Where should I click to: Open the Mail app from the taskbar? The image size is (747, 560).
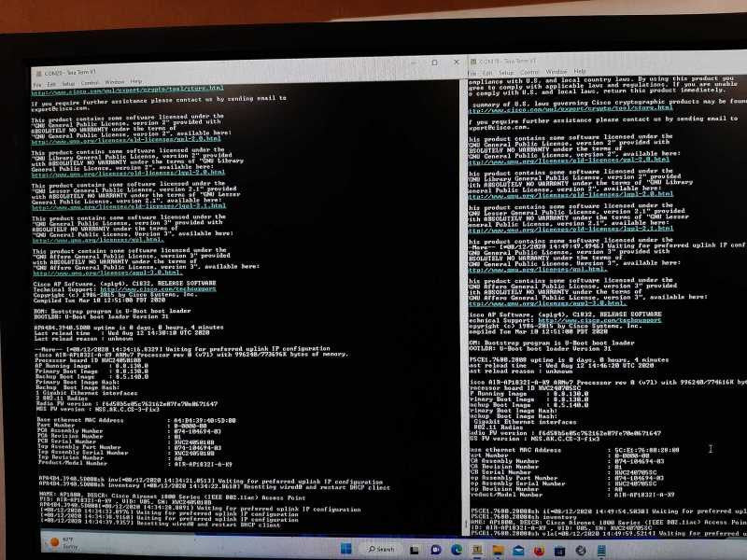pyautogui.click(x=518, y=551)
